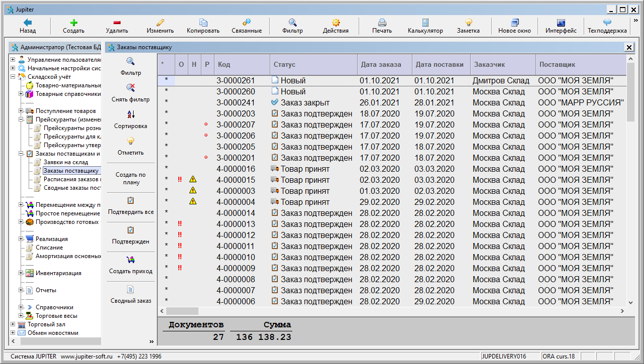Click the green plus Создать icon
The image size is (644, 364).
tap(74, 23)
